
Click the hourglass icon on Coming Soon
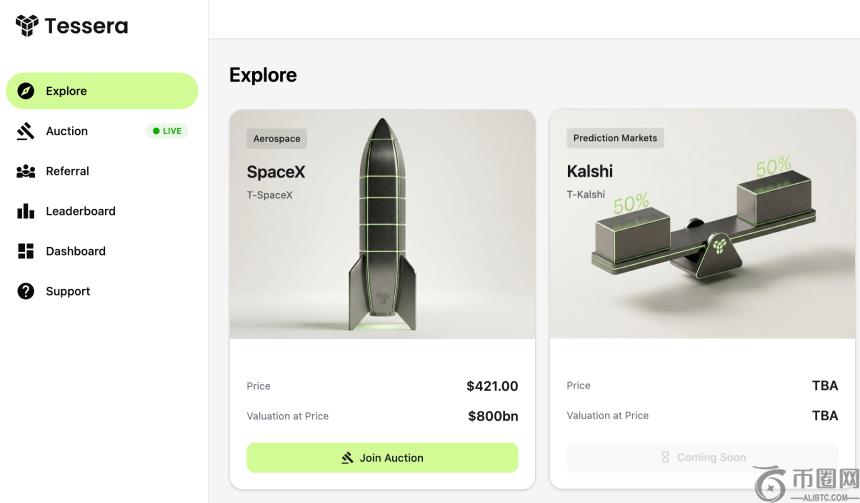[665, 457]
